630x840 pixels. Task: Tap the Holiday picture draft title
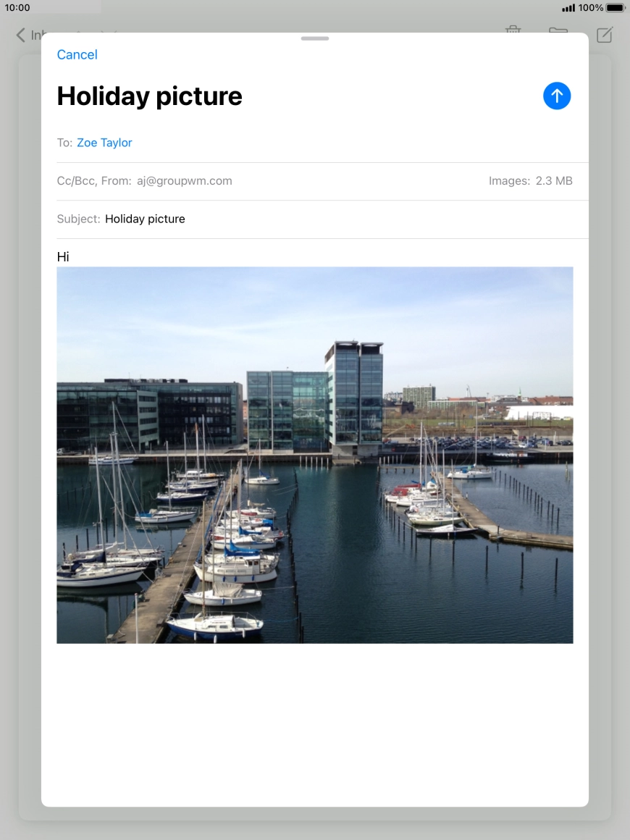pyautogui.click(x=149, y=95)
